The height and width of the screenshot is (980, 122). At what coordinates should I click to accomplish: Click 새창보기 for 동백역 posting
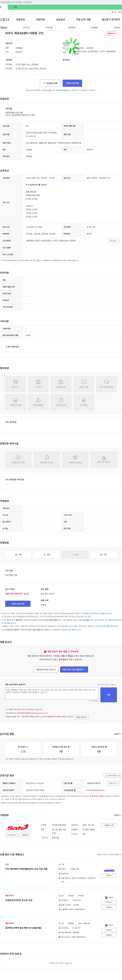109,935
